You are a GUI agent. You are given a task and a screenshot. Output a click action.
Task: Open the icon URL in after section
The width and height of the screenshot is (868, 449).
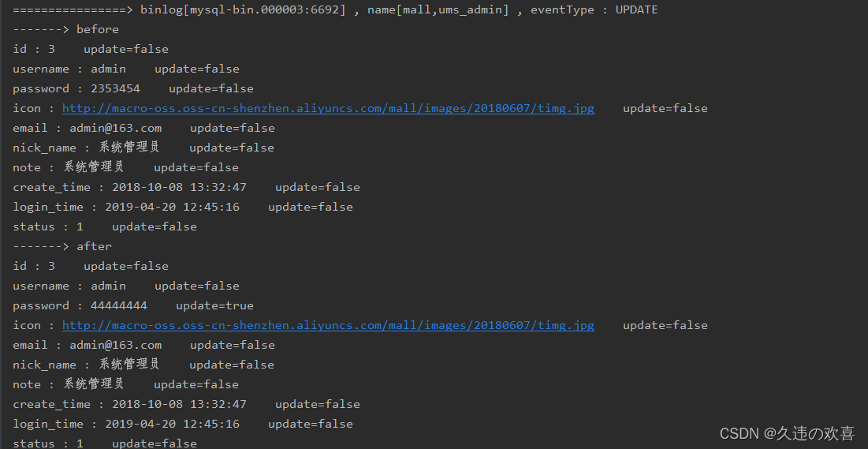328,325
